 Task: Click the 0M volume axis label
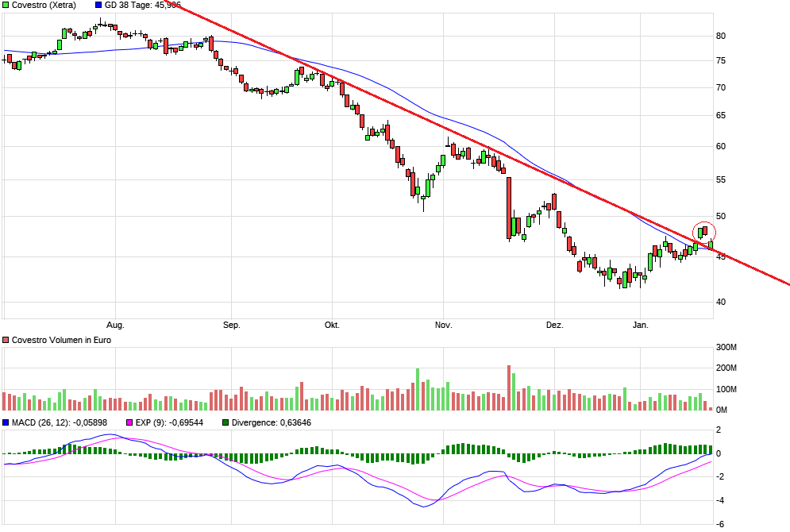722,410
